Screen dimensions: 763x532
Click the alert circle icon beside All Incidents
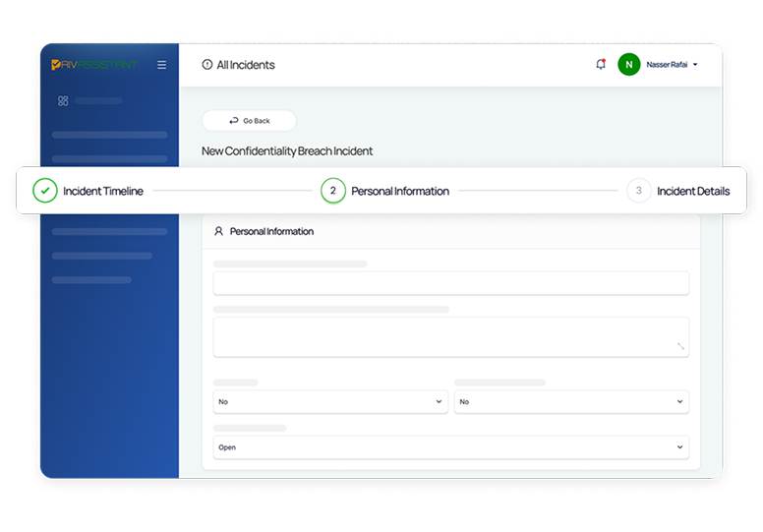pos(206,65)
